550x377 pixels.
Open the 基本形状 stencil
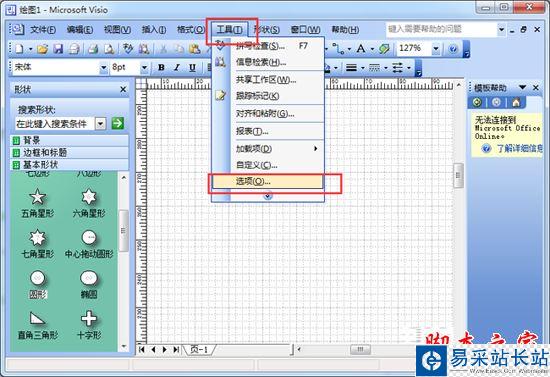click(x=69, y=164)
